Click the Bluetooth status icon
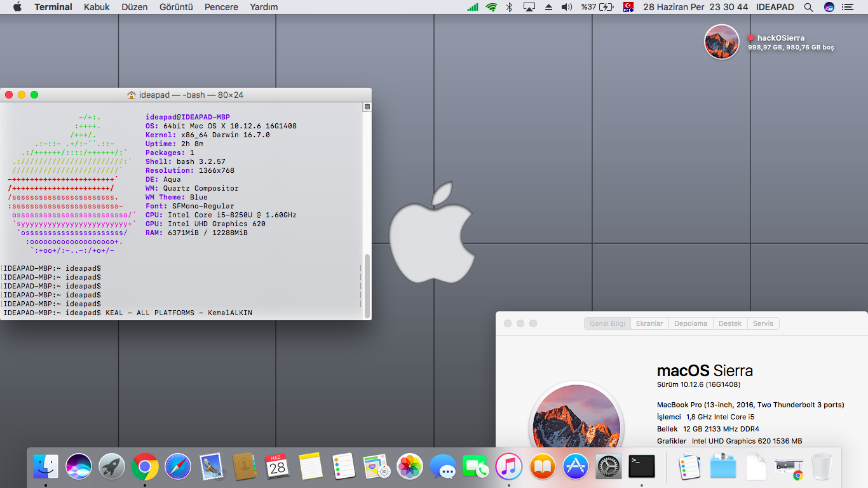The height and width of the screenshot is (488, 868). click(509, 7)
